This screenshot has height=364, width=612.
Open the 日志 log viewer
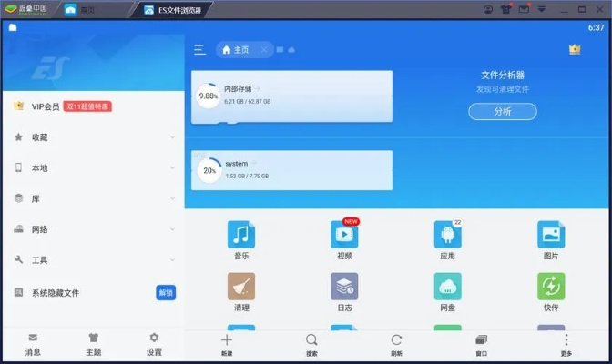coord(344,288)
